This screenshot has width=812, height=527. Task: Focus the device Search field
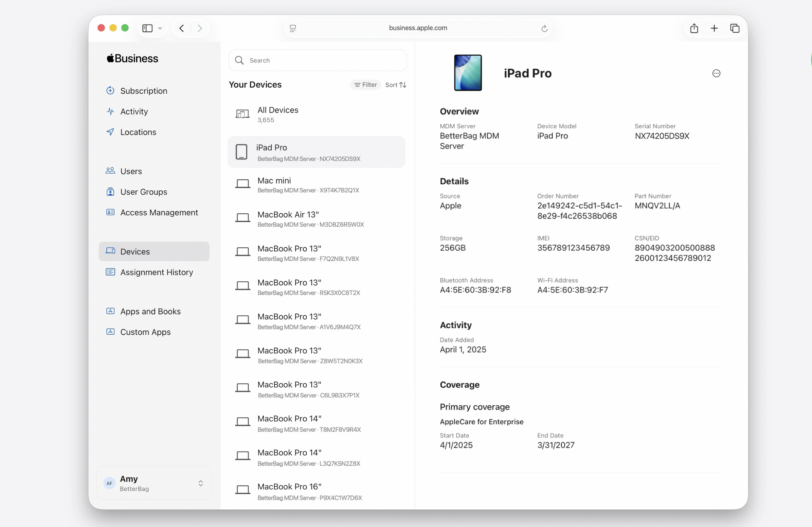tap(317, 61)
